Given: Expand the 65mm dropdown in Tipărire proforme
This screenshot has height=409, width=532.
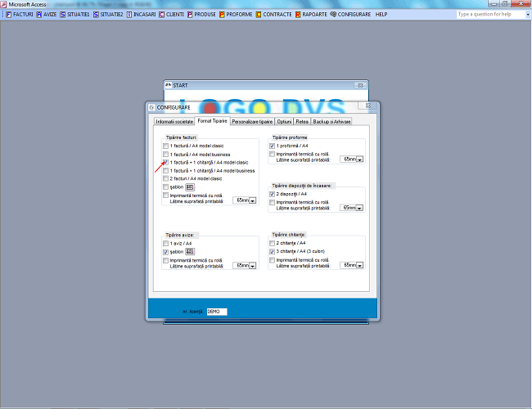Looking at the screenshot, I should (359, 160).
